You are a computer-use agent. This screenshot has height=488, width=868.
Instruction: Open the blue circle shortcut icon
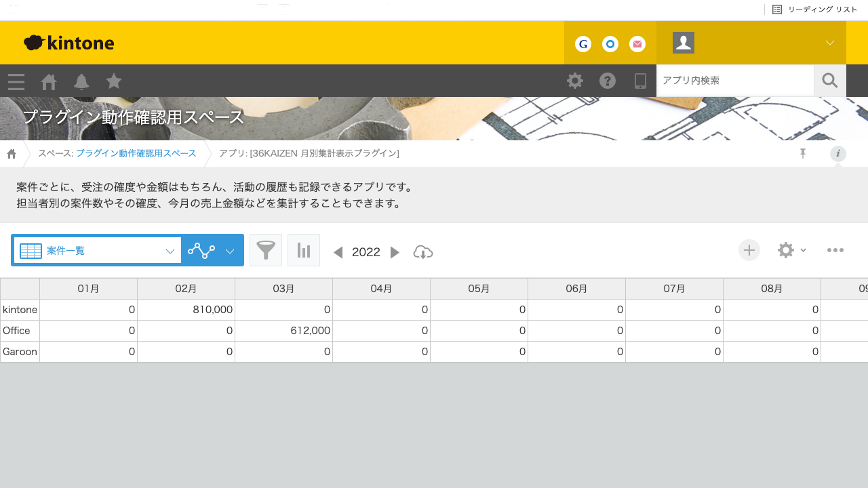click(x=610, y=44)
